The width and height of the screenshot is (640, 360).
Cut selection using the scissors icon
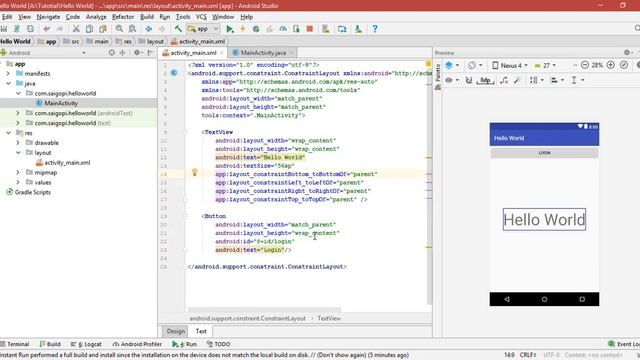[x=76, y=29]
